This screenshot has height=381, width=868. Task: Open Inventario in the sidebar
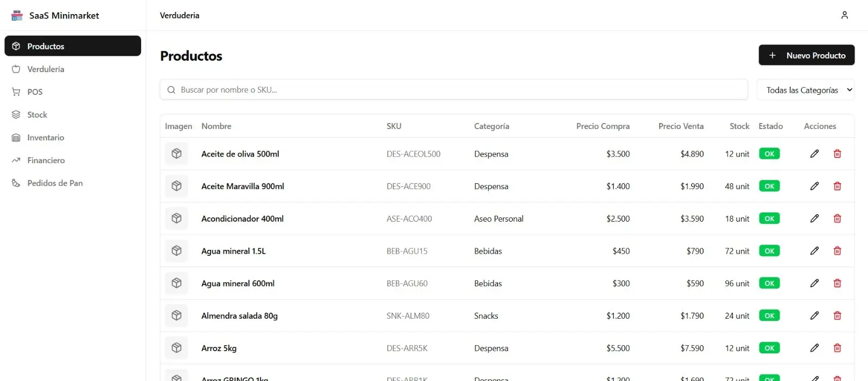pyautogui.click(x=73, y=137)
